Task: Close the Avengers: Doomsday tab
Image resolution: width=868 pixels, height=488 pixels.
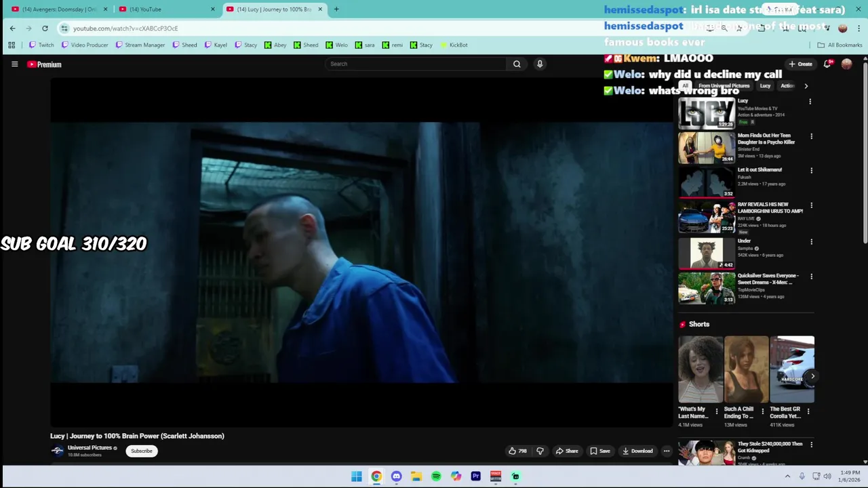Action: click(x=105, y=9)
